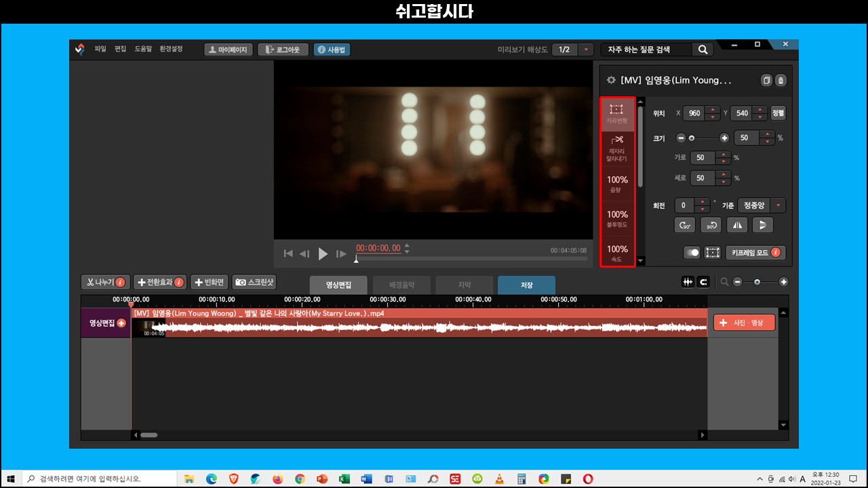Screen dimensions: 868x488
Task: Increase the 크기 size percent value
Action: tap(767, 134)
